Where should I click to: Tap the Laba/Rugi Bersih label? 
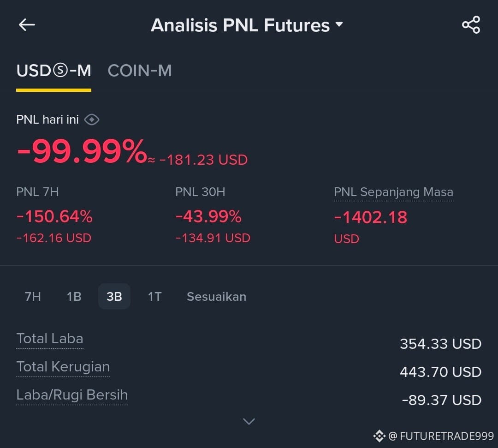click(72, 395)
